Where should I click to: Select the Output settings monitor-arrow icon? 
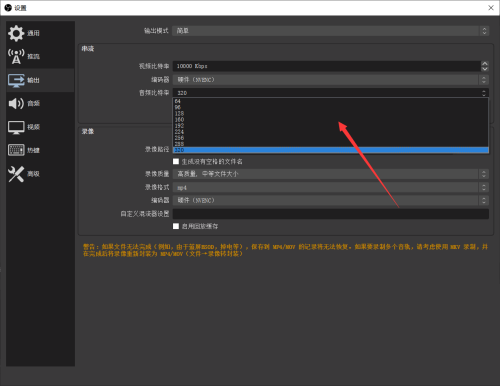[x=16, y=80]
